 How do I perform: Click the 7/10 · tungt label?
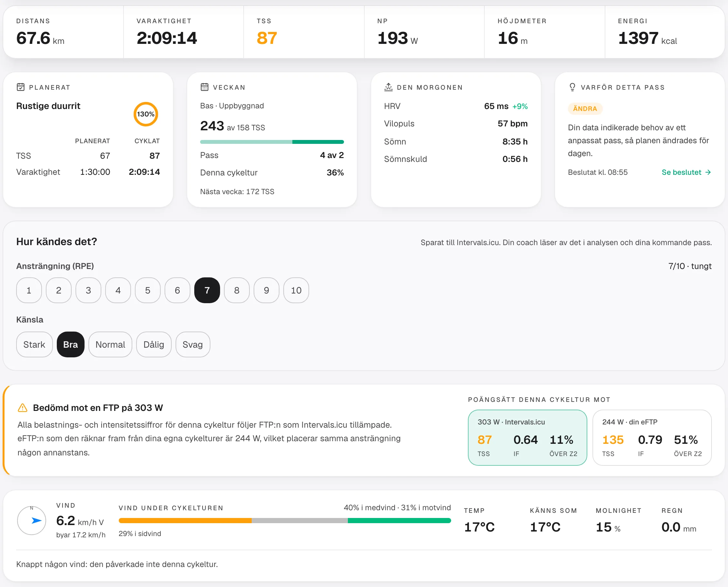tap(690, 266)
